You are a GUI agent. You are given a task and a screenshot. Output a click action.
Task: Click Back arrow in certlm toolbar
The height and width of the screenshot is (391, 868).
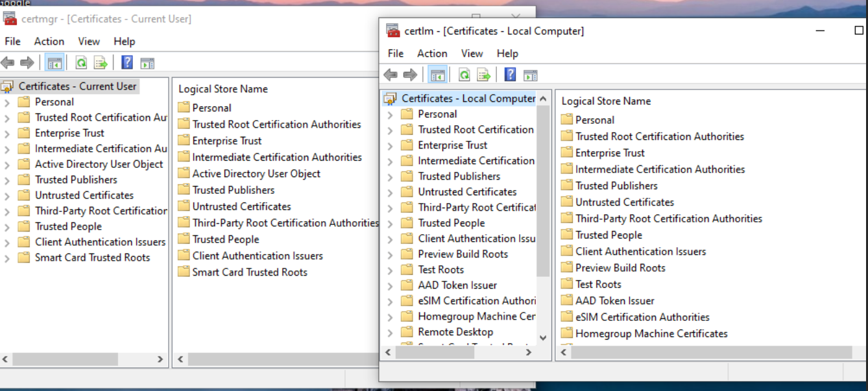point(391,75)
